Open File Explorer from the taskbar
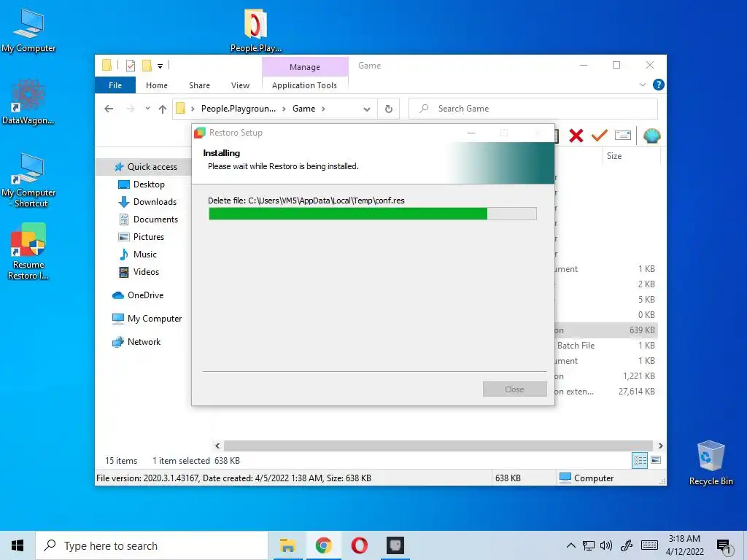Viewport: 747px width, 560px height. coord(287,545)
